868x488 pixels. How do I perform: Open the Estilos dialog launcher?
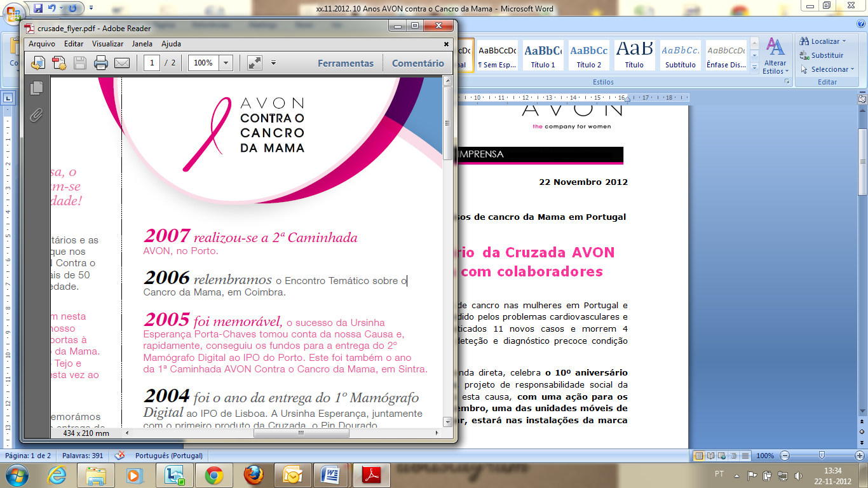(787, 82)
